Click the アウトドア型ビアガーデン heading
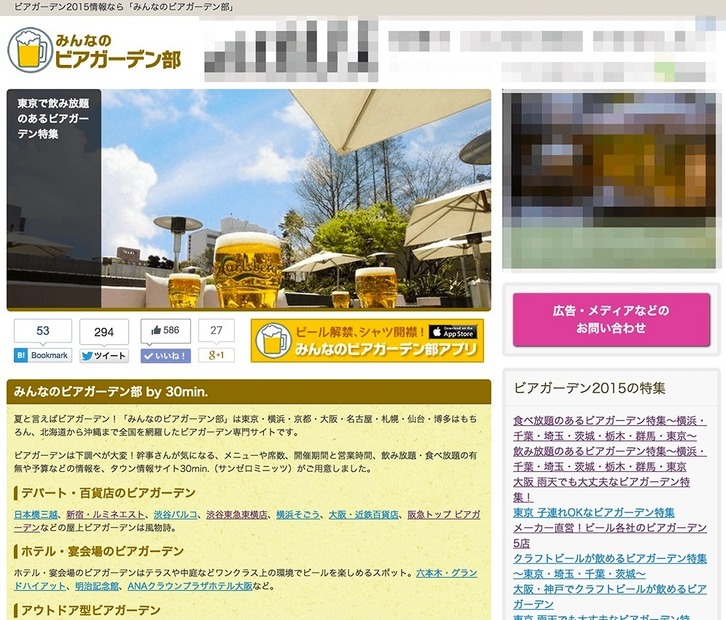Viewport: 726px width, 620px height. pos(90,610)
